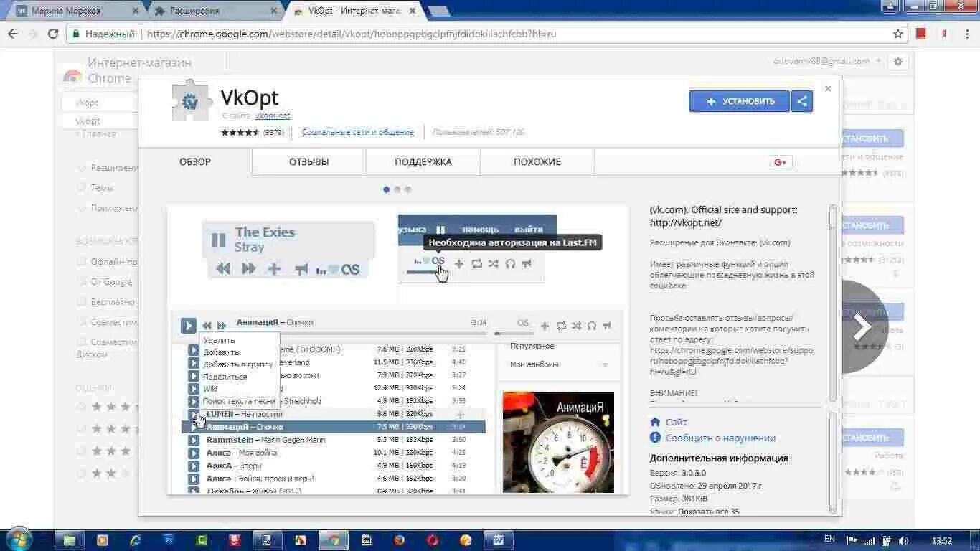The height and width of the screenshot is (551, 980).
Task: Click the warning icon beside Сообщить о нарушении
Action: [655, 438]
